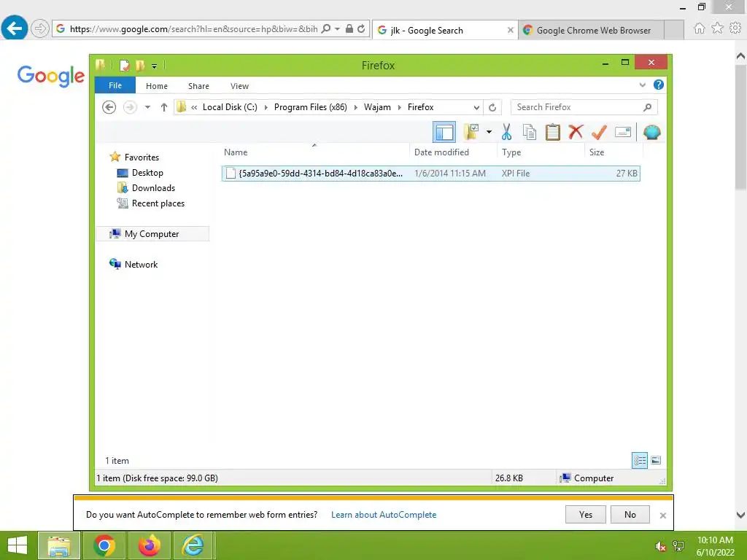
Task: Sort by Name column header
Action: point(314,152)
